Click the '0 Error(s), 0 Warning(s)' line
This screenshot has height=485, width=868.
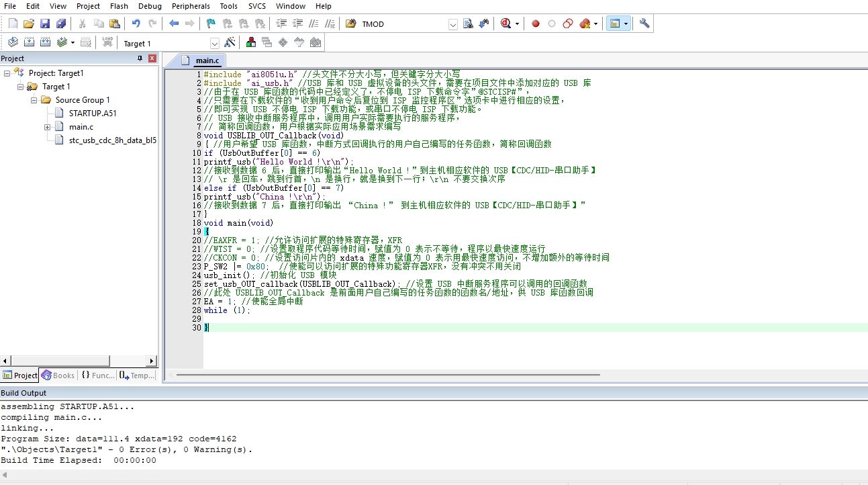click(127, 450)
